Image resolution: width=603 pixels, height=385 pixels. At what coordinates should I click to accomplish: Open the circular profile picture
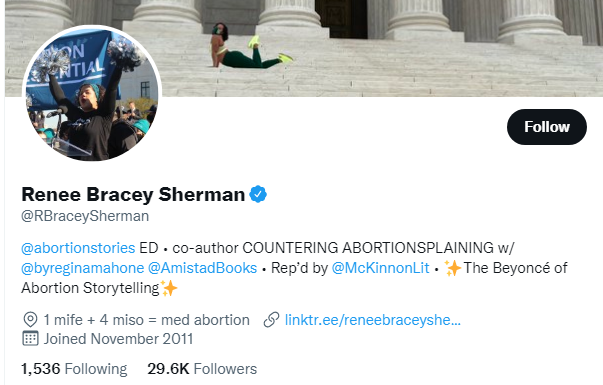[x=92, y=93]
